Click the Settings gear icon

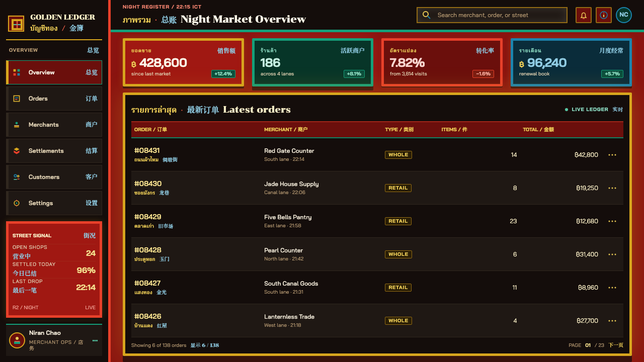pyautogui.click(x=17, y=203)
